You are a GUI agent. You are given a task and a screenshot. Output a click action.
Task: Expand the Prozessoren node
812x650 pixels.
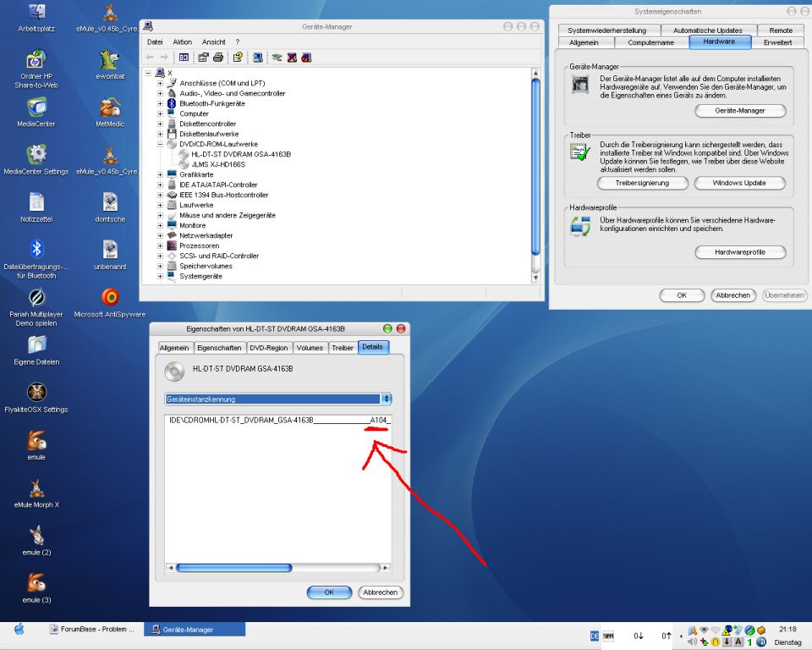click(160, 245)
